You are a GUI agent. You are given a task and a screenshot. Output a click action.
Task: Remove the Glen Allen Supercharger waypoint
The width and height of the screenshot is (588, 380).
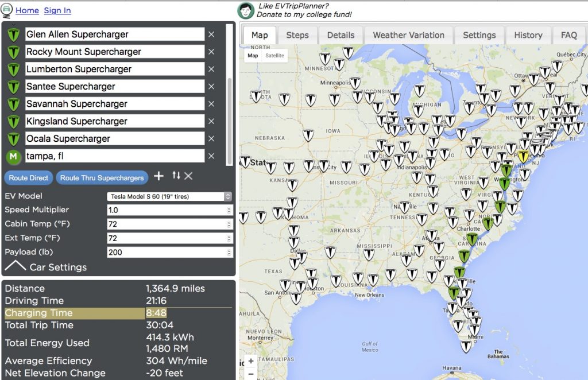(211, 34)
